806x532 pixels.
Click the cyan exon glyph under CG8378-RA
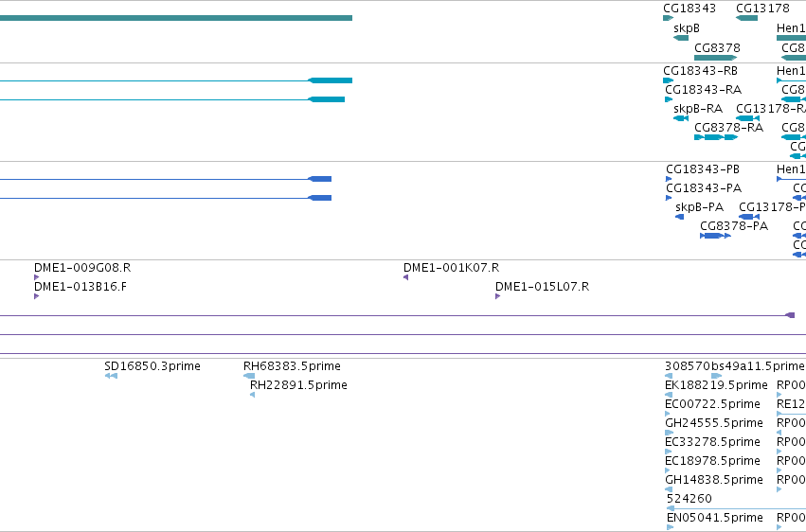click(x=716, y=137)
